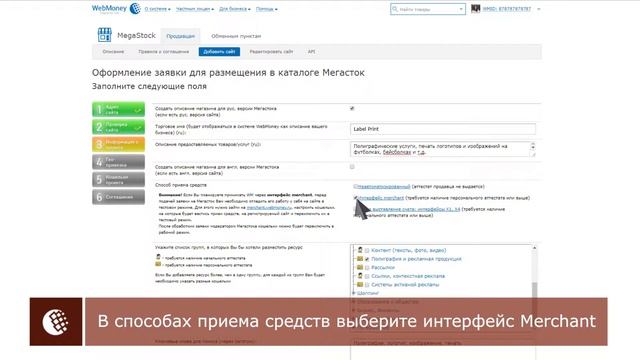Click the MegaStock title text

[136, 36]
